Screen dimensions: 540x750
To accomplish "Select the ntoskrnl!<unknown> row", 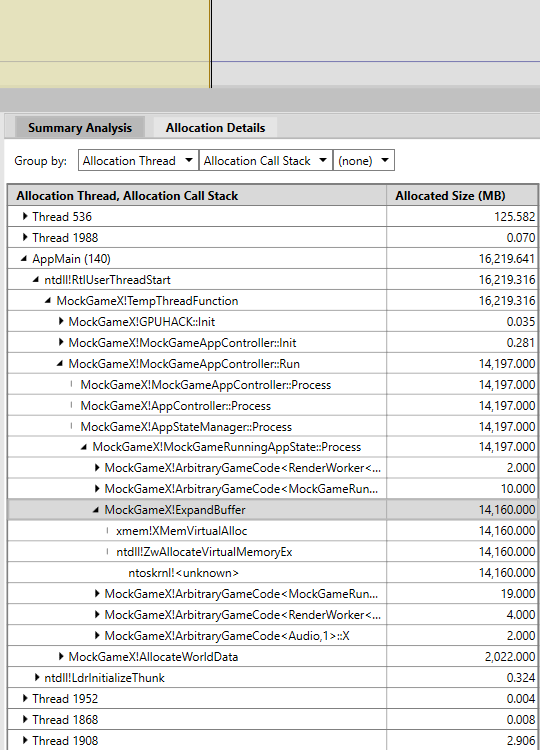I will (273, 573).
